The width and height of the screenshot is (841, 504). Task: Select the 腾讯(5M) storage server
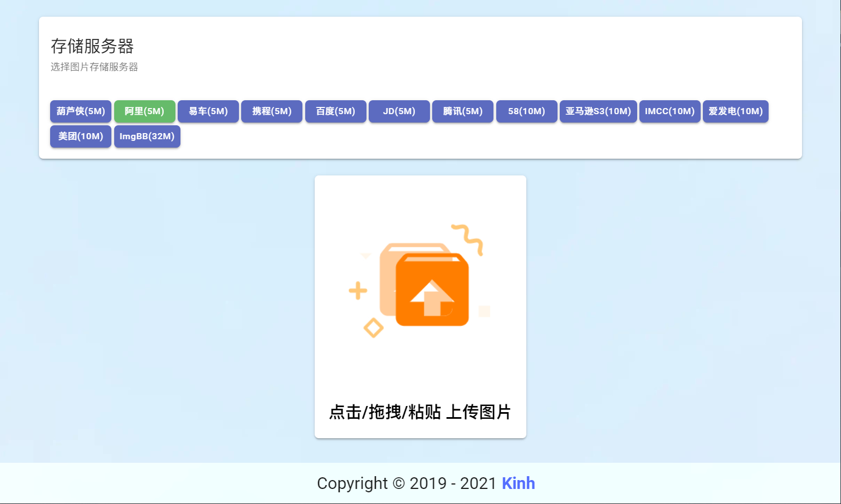[x=462, y=111]
